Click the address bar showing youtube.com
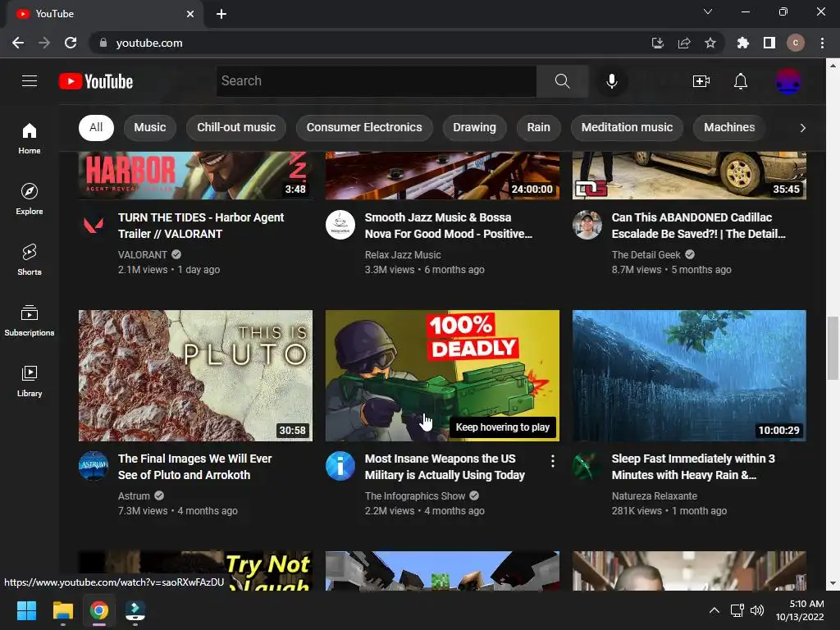Image resolution: width=840 pixels, height=630 pixels. [370, 43]
